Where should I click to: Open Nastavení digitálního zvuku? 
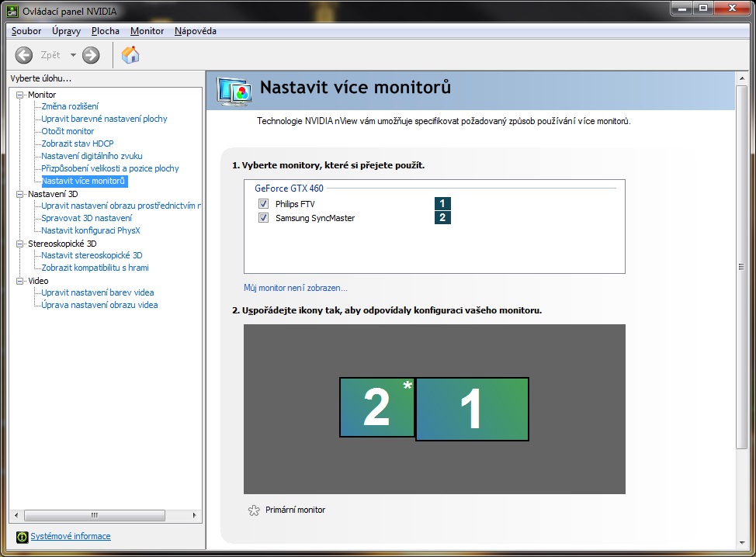(x=92, y=156)
